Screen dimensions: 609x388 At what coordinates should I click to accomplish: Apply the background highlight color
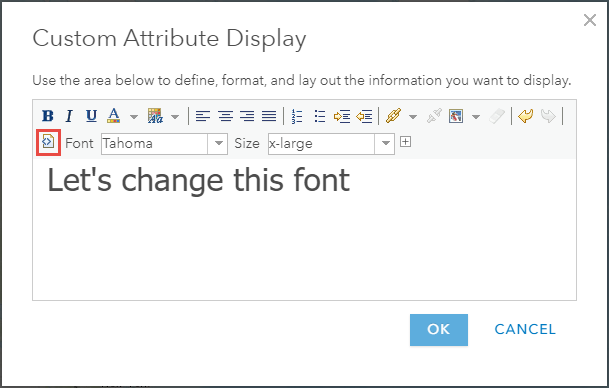coord(155,116)
